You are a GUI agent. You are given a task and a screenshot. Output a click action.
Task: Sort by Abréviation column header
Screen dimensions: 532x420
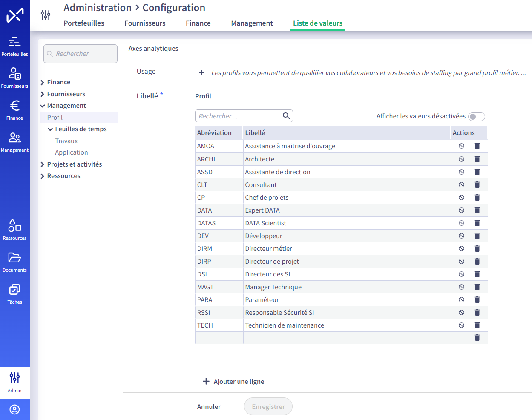[219, 133]
